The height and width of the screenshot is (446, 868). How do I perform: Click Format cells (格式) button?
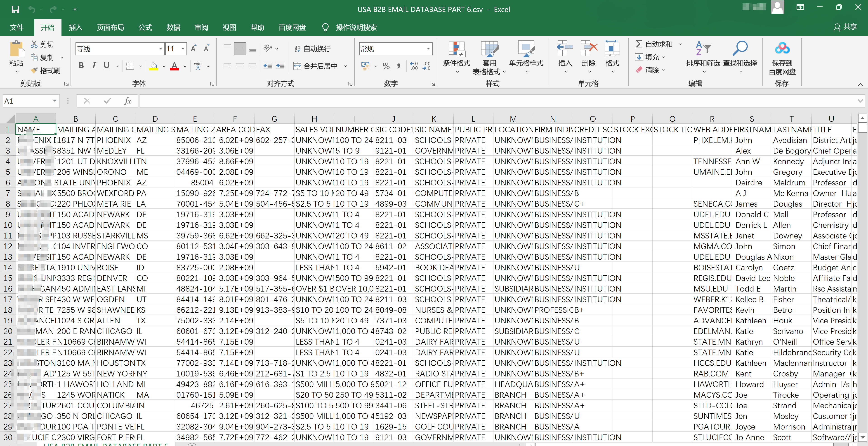tap(612, 57)
